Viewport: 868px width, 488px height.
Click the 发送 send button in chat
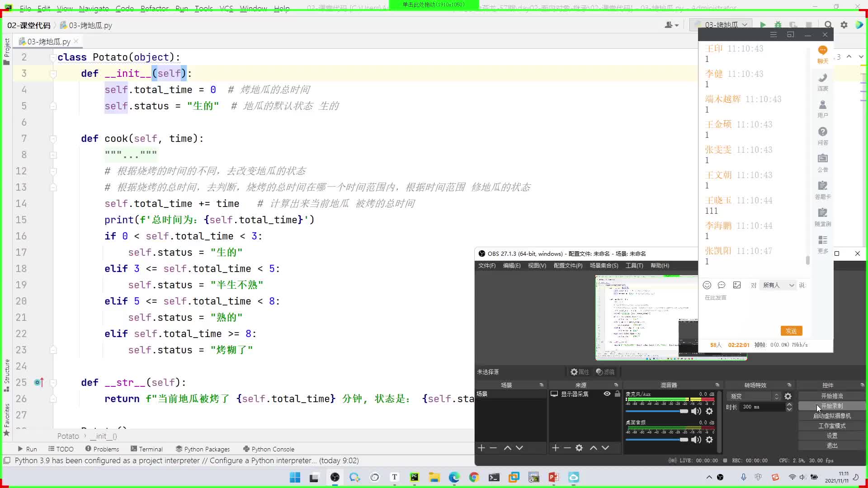pyautogui.click(x=791, y=331)
